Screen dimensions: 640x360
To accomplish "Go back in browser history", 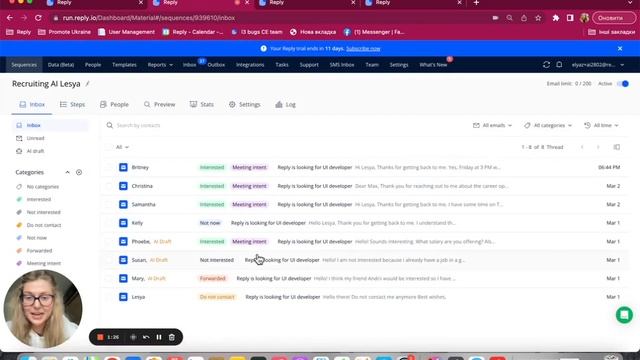I will click(x=10, y=18).
